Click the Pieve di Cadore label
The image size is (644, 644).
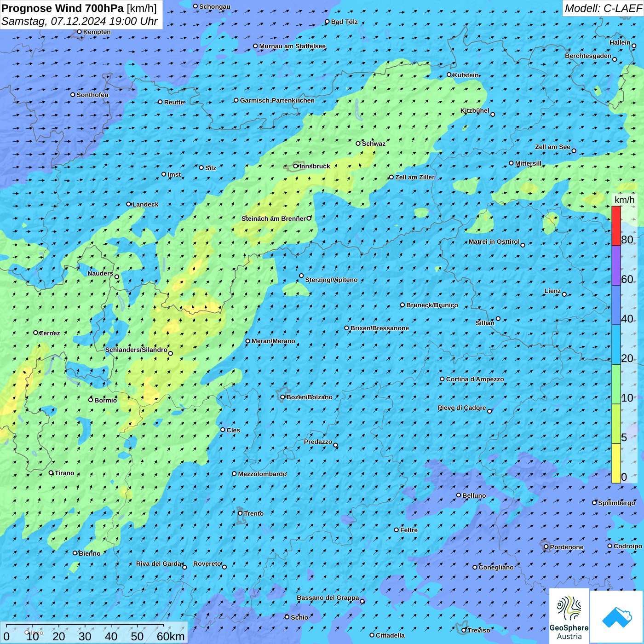click(x=462, y=408)
